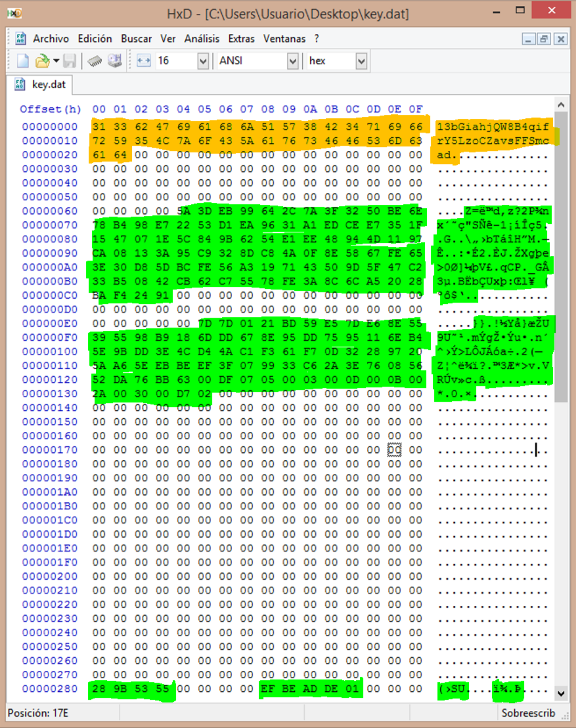
Task: Open the ANSI charset dropdown
Action: 293,61
